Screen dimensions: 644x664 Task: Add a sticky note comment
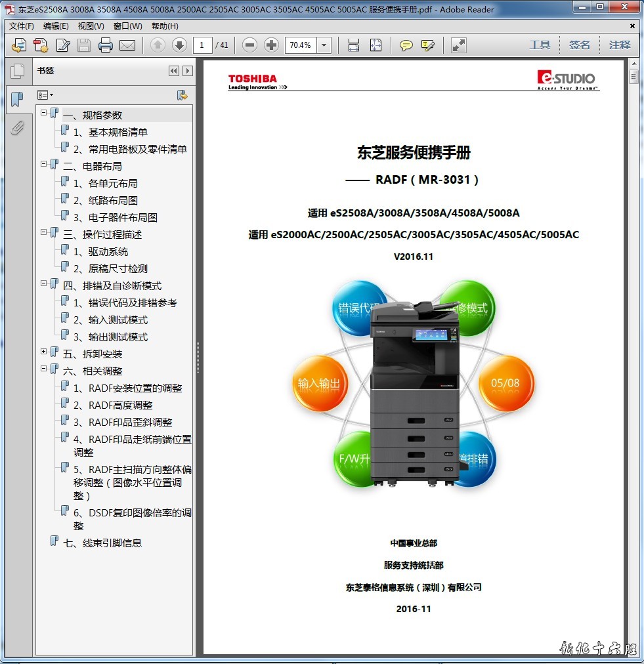406,45
